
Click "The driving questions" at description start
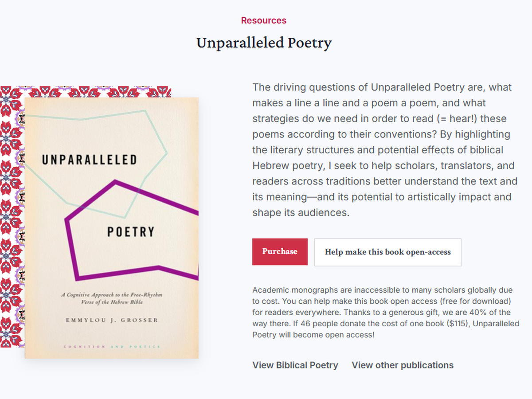pyautogui.click(x=296, y=87)
